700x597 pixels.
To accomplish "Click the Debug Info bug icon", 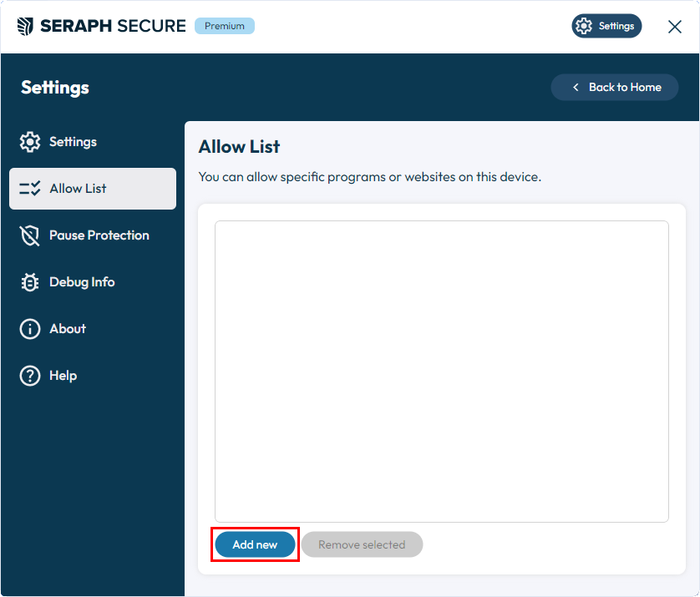I will click(x=30, y=282).
